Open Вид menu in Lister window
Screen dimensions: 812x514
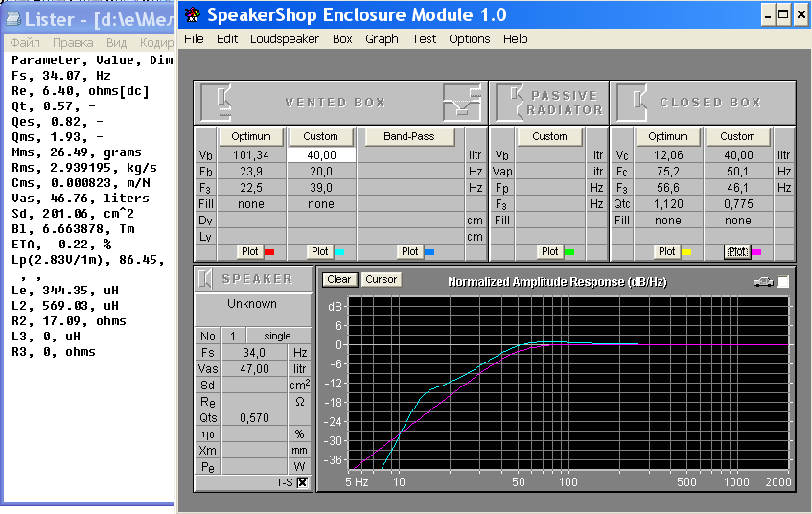pos(117,42)
